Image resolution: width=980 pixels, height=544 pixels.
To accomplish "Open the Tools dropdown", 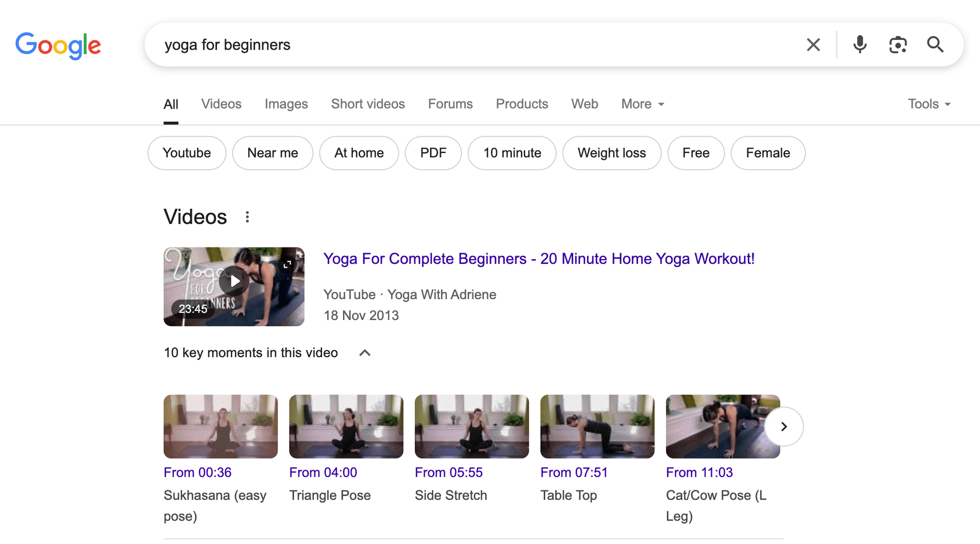I will click(929, 104).
